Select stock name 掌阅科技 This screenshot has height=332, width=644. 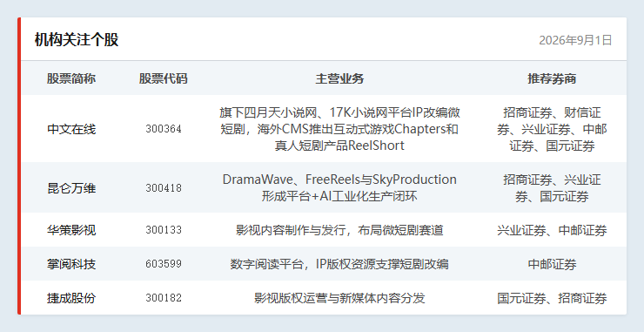click(71, 264)
